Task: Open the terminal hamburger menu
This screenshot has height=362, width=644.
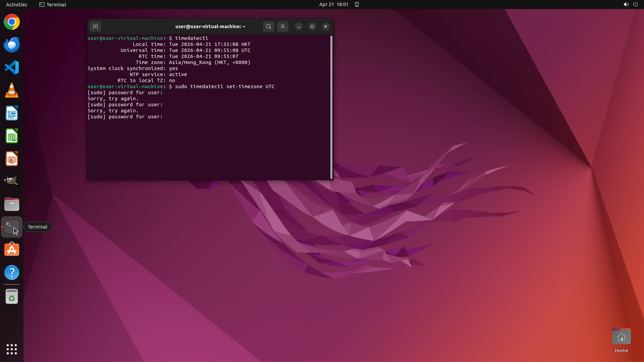Action: click(283, 26)
